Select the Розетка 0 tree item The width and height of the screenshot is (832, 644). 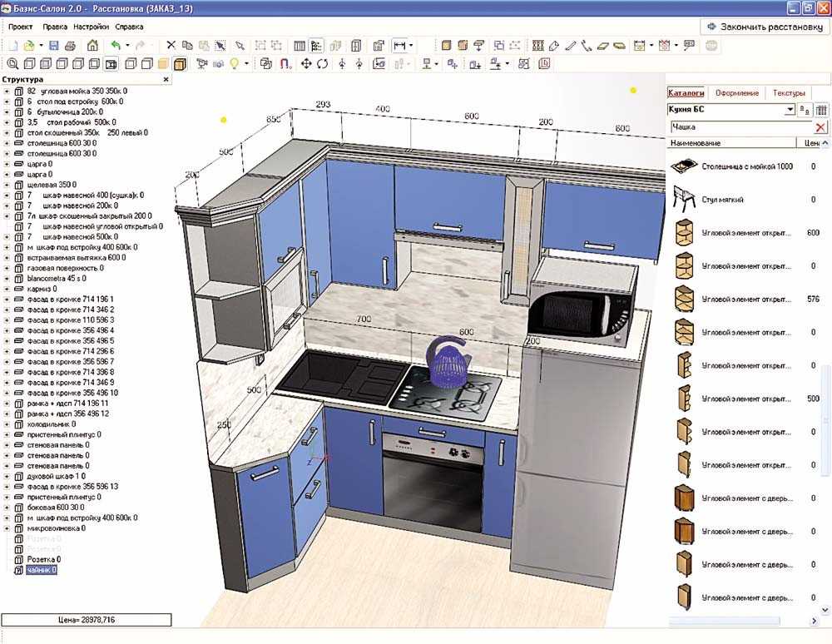[43, 560]
